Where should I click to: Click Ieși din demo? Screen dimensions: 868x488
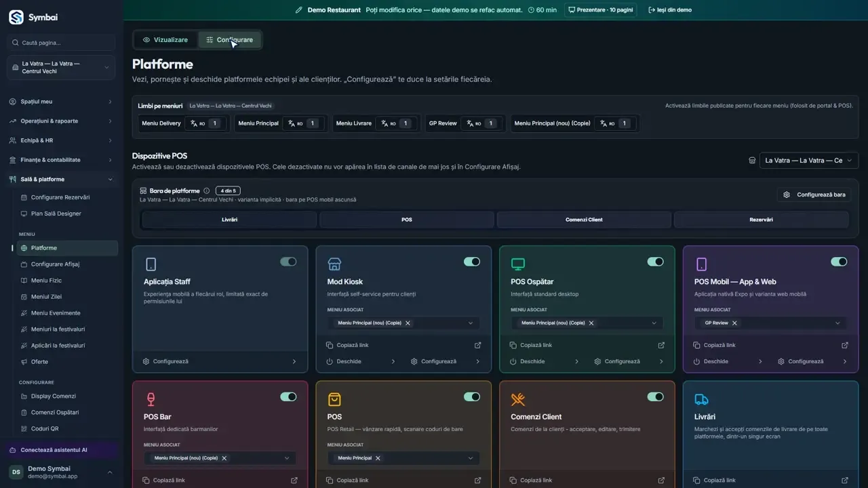670,10
